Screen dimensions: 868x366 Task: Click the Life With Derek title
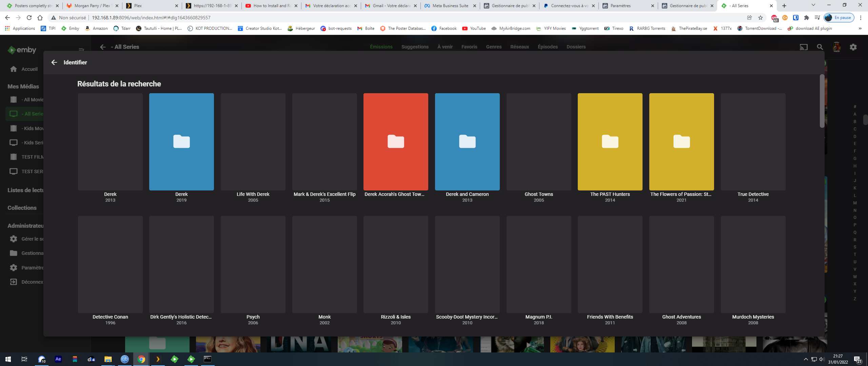pyautogui.click(x=253, y=194)
